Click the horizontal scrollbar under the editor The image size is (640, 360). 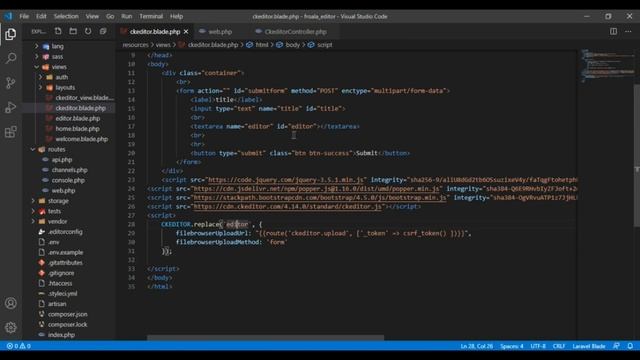coord(265,338)
